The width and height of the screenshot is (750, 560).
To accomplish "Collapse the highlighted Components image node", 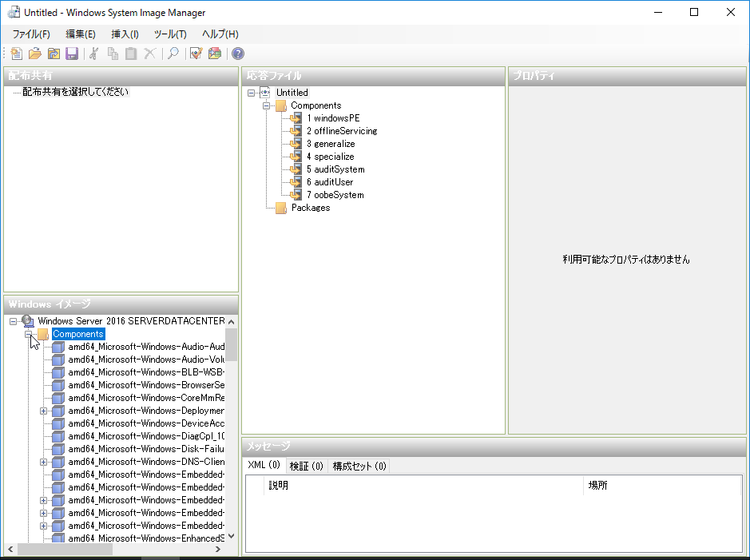I will coord(28,334).
